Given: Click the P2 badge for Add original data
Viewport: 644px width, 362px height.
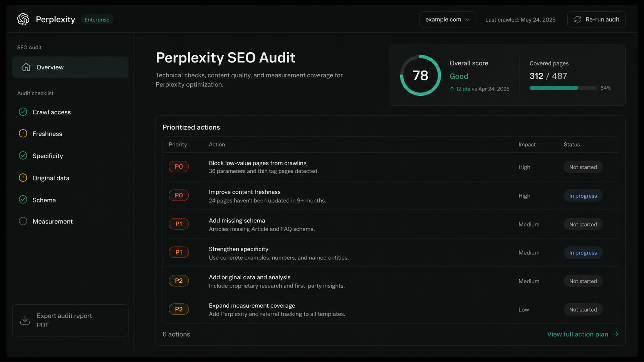Looking at the screenshot, I should [179, 280].
